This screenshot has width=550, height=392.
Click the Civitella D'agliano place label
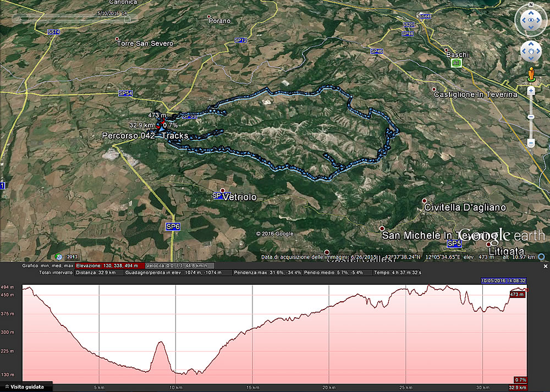pos(465,207)
